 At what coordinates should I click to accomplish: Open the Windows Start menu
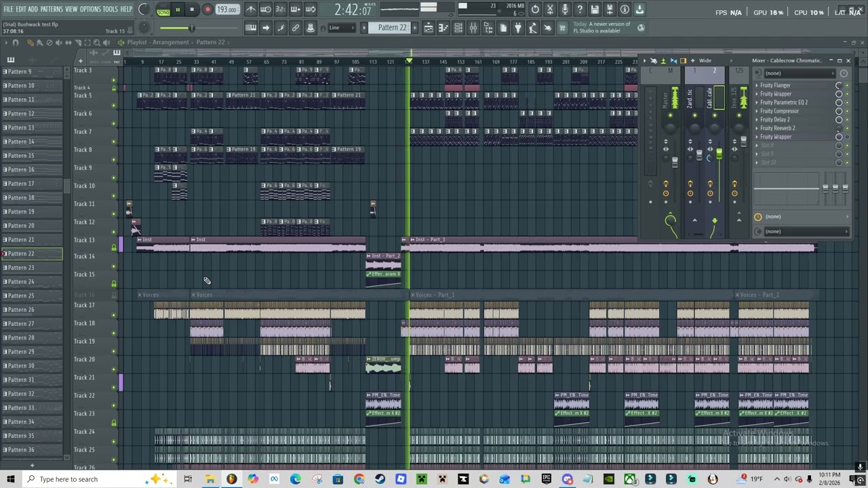[x=11, y=479]
